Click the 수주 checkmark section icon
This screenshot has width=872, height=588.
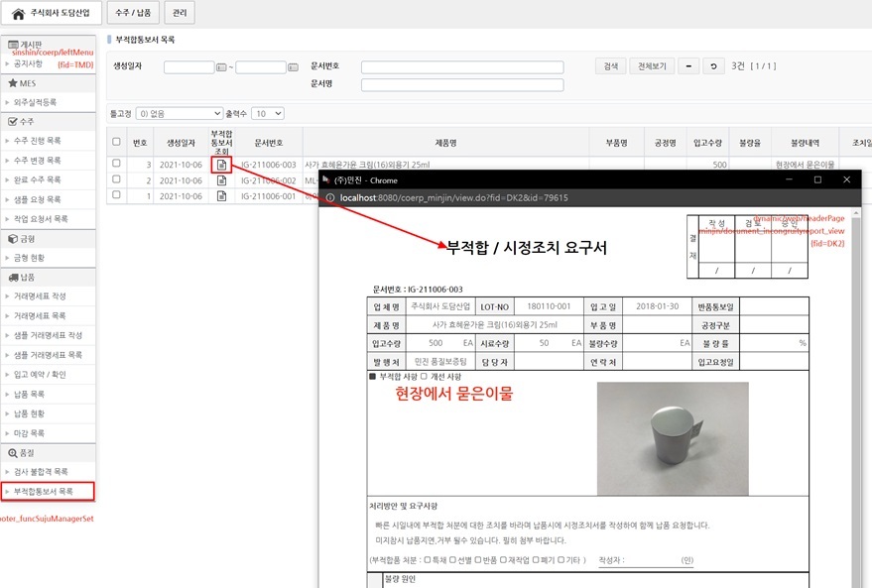[x=13, y=121]
